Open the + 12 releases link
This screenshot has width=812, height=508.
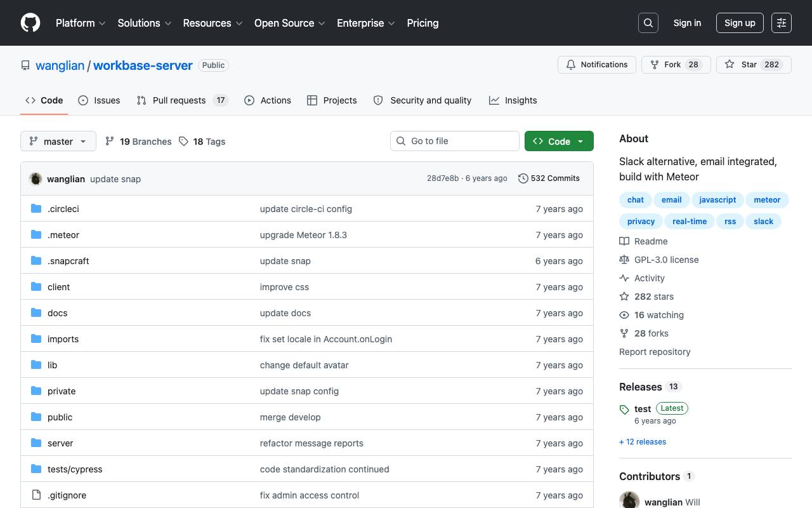coord(643,442)
